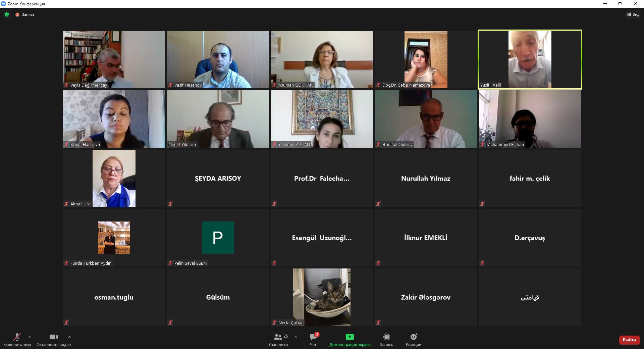Click muted mic icon on Veyis Değirmençay tile
Viewport: 644px width, 349px height.
(66, 85)
